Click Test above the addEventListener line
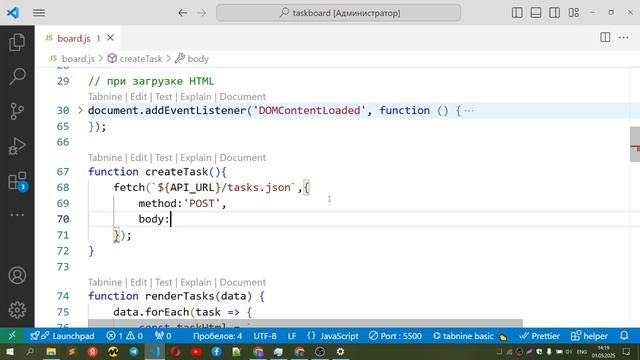This screenshot has width=640, height=360. pos(163,97)
